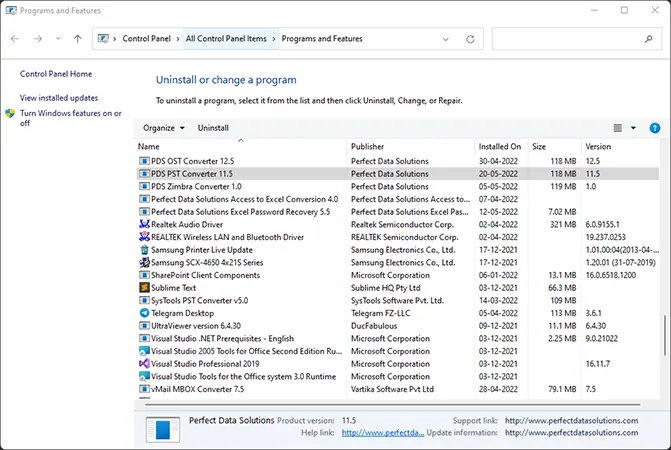Click Visual Studio Professional 2019 icon
Viewport: 671px width, 450px height.
pos(144,364)
